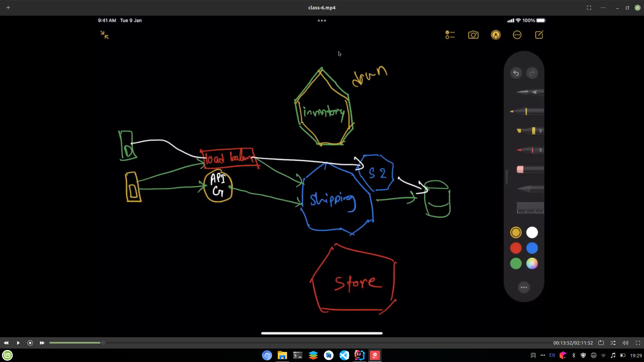Open the EN keyboard layout indicator

552,355
